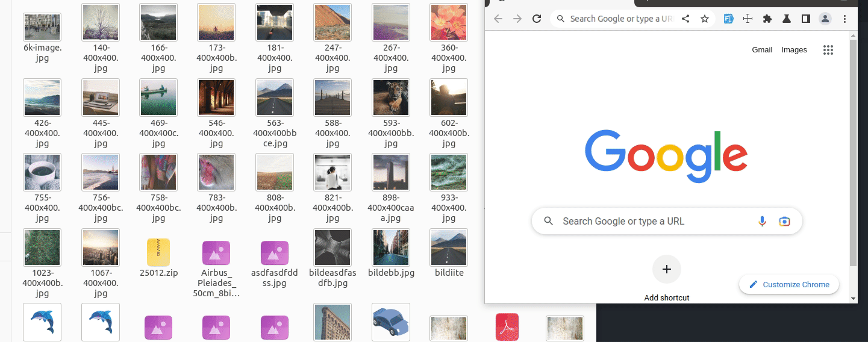The height and width of the screenshot is (342, 868).
Task: Select the bildebb.jpg street thumbnail
Action: pyautogui.click(x=391, y=247)
